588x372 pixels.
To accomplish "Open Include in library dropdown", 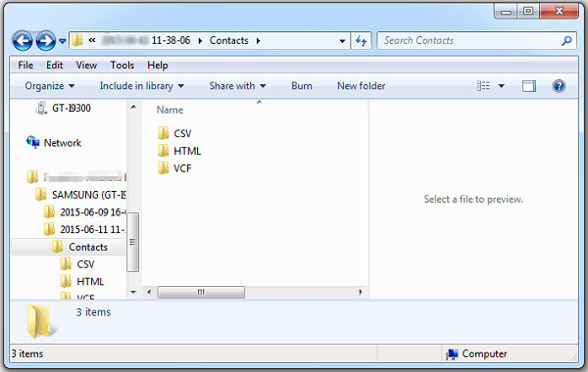I will [x=142, y=86].
